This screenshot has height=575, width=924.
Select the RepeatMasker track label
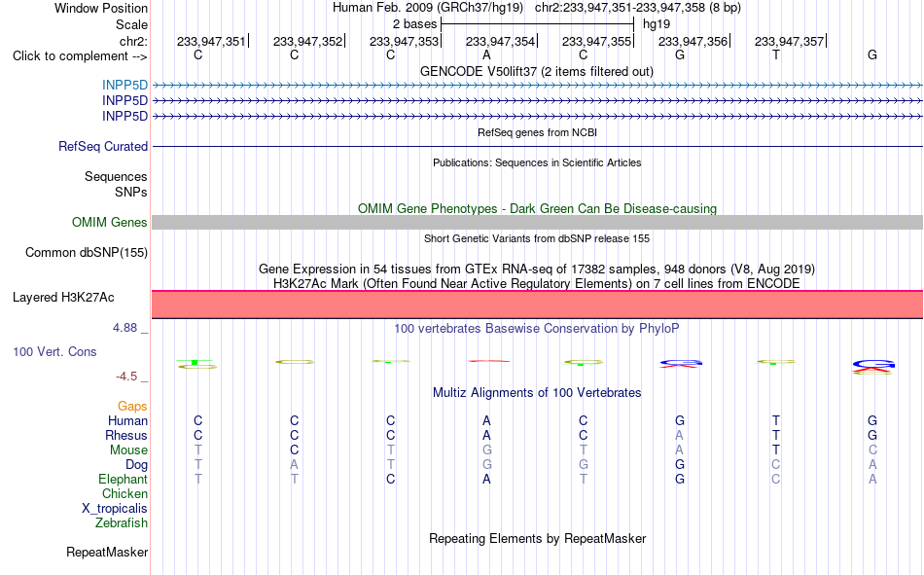point(107,553)
